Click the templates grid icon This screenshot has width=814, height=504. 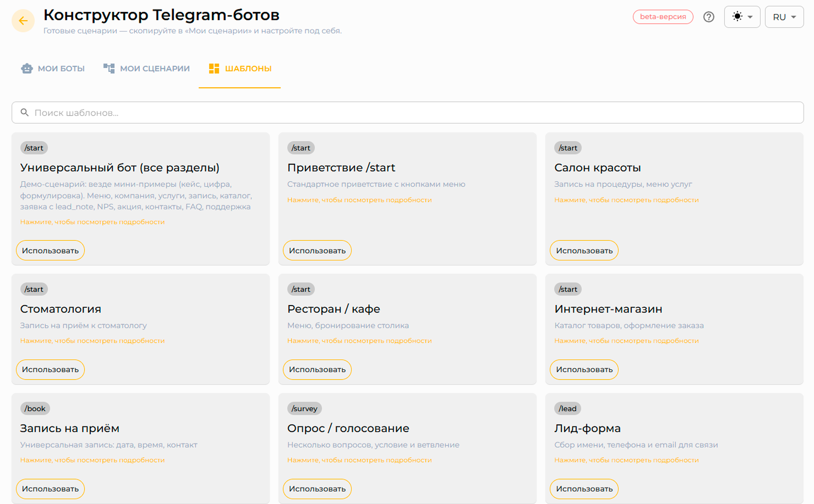point(214,68)
